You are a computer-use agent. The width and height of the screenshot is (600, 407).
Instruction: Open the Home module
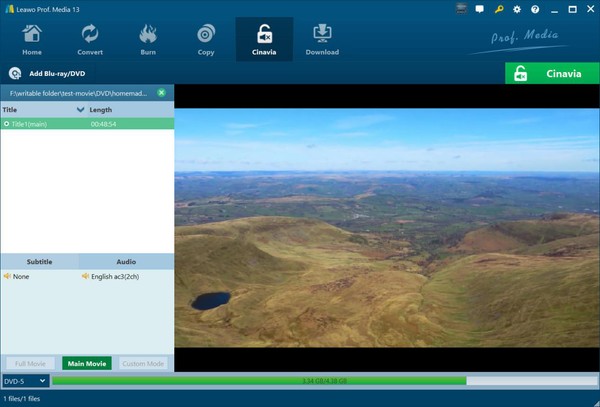32,40
